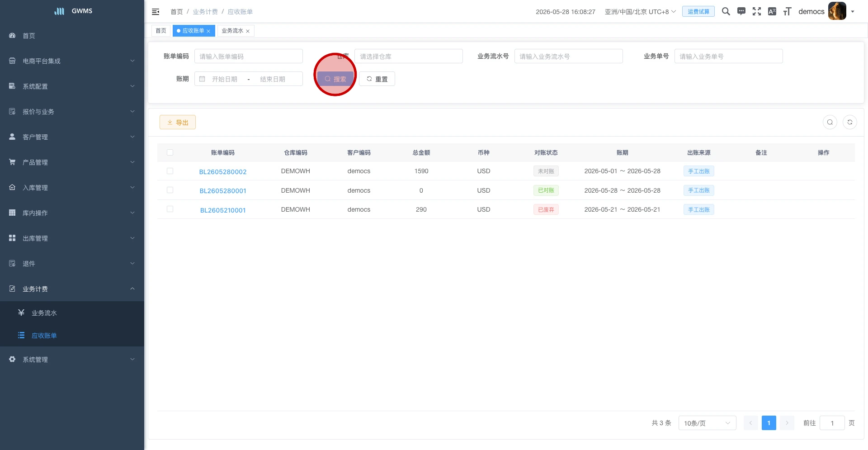Open the messages chat bubble icon
The width and height of the screenshot is (868, 450).
[741, 11]
